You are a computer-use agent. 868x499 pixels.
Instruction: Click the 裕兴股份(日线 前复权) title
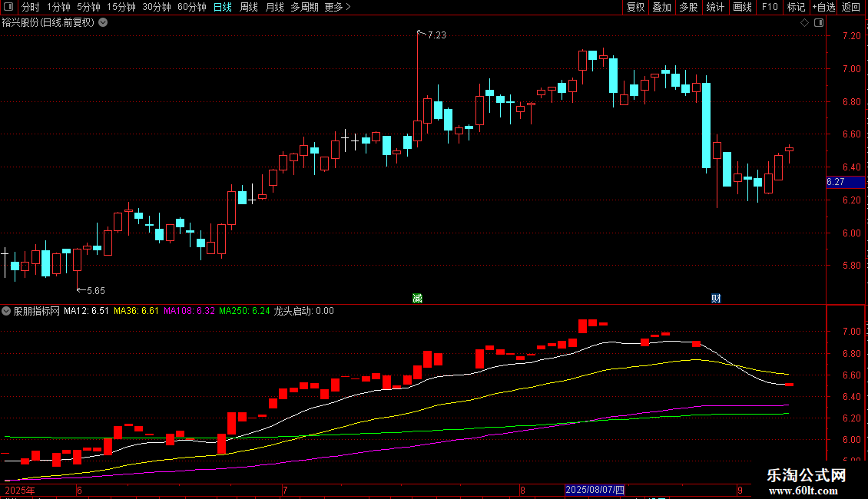click(x=48, y=23)
